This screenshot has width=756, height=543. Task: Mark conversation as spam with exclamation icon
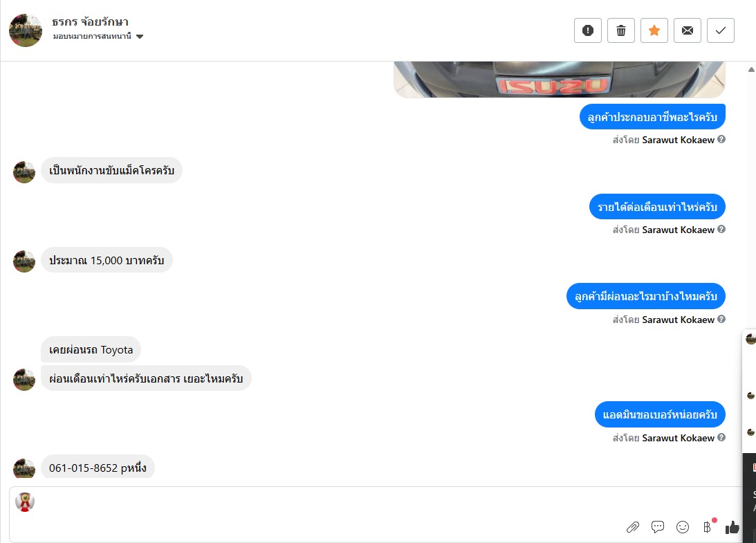coord(588,30)
